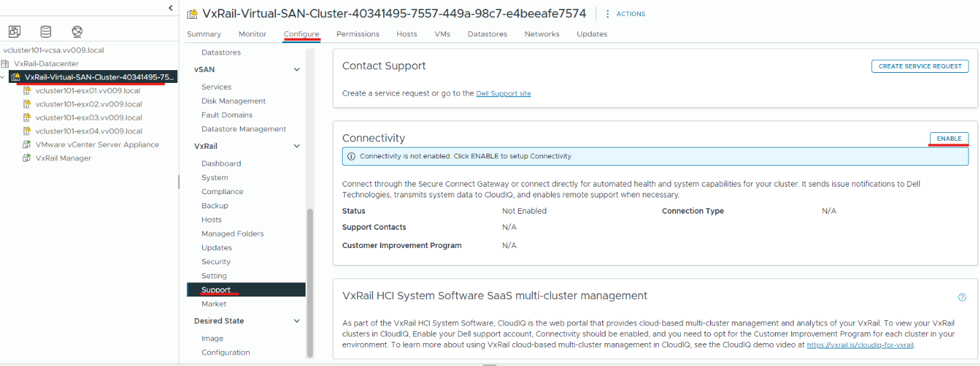980x366 pixels.
Task: Collapse the Desired State section chevron
Action: [296, 321]
